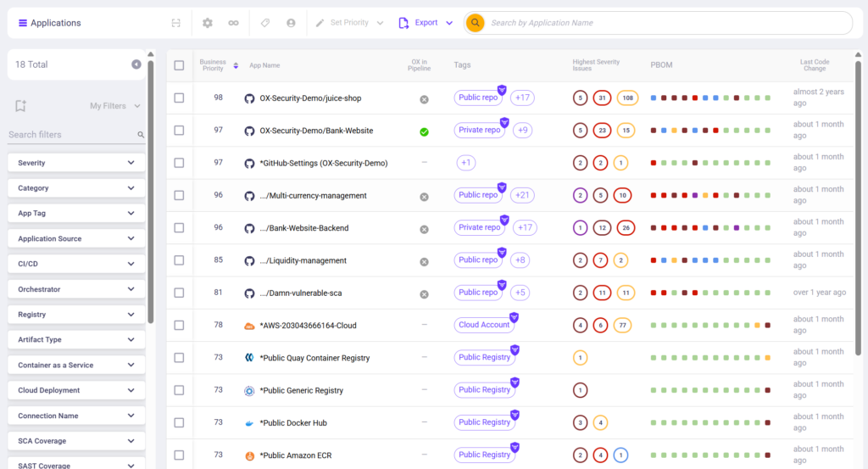Click the purple PBOM square for Multi-currency-management
868x469 pixels.
click(695, 195)
